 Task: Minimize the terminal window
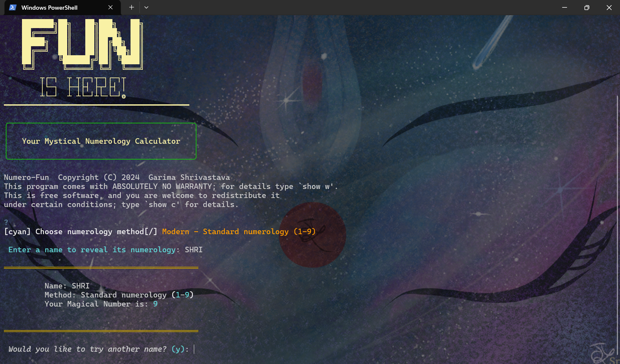point(564,7)
